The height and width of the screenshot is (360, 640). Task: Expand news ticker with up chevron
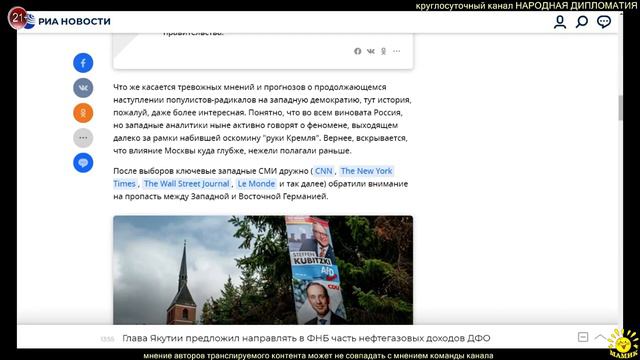point(600,337)
